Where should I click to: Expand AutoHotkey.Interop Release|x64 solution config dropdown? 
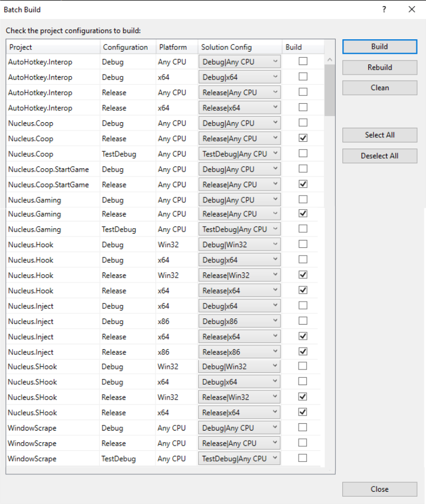pyautogui.click(x=275, y=108)
